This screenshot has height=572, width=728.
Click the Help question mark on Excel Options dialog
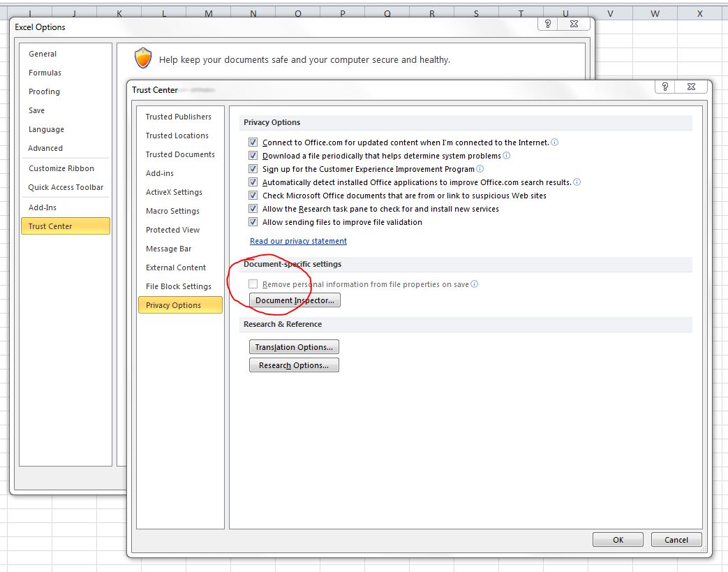click(547, 23)
